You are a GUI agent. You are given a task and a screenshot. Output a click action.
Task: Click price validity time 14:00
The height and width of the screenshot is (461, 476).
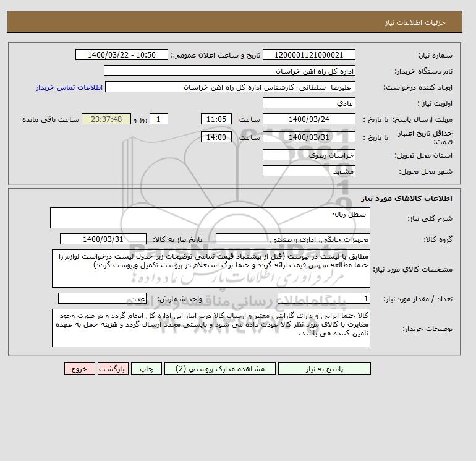[216, 137]
